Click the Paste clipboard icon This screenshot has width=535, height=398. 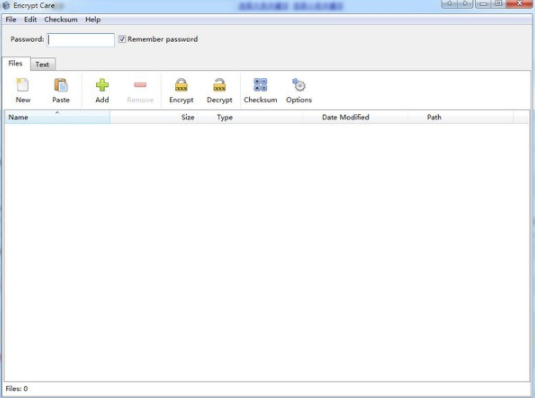pos(61,85)
